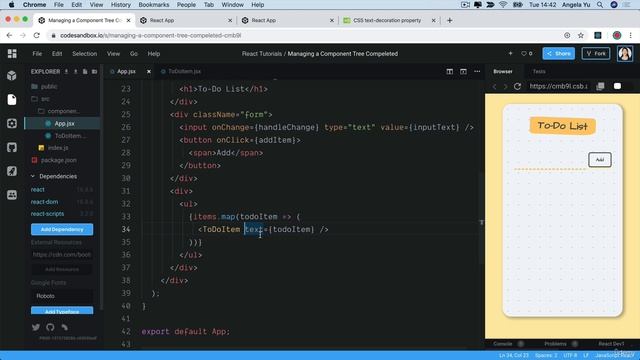This screenshot has width=640, height=360.
Task: Bookmark page with the star icon
Action: click(x=581, y=36)
